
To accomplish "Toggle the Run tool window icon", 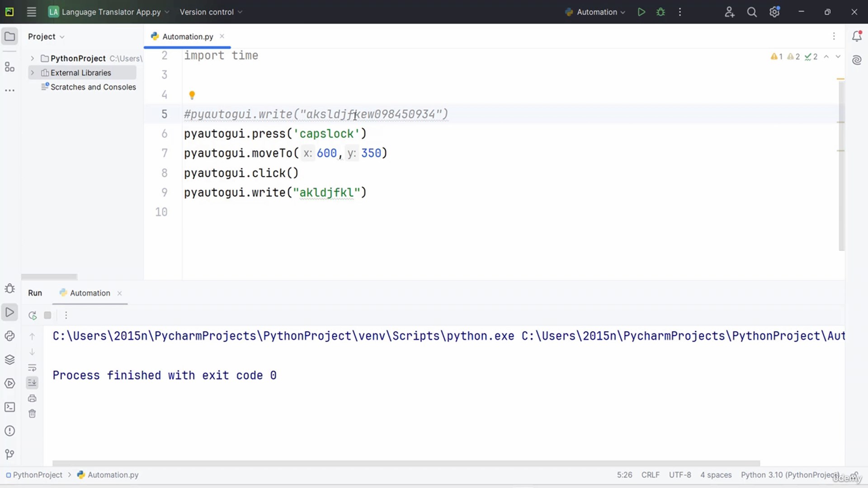I will click(x=9, y=312).
